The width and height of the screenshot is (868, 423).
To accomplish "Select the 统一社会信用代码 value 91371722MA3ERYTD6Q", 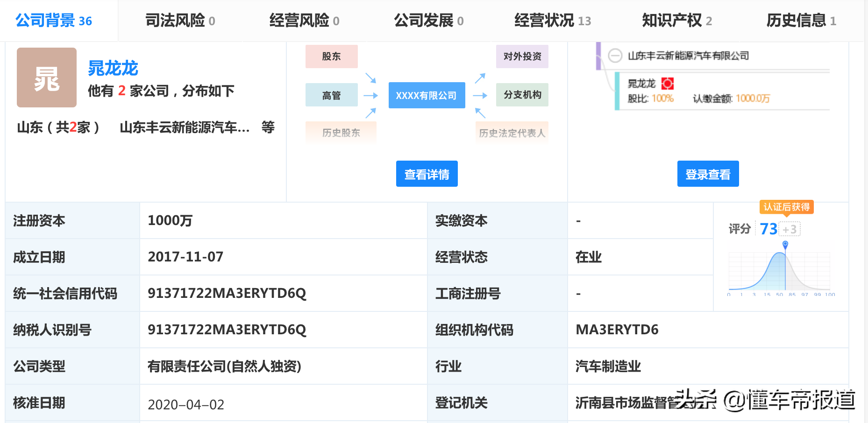I will (227, 293).
